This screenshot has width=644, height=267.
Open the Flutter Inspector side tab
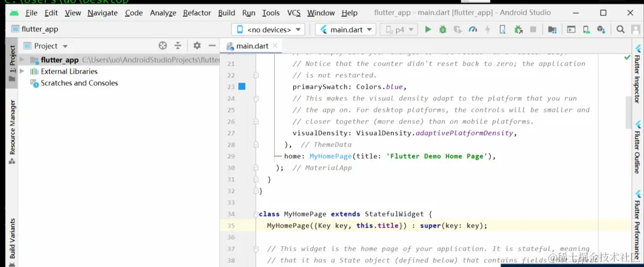(x=638, y=74)
